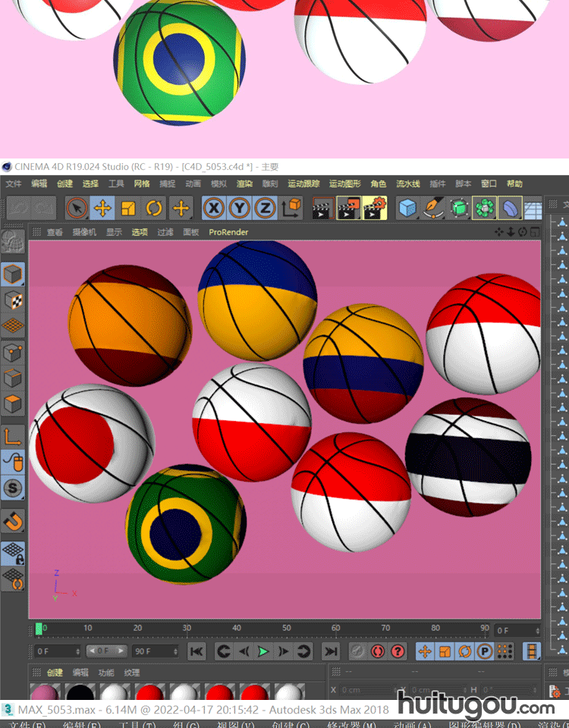Select the Scale tool

pos(128,208)
